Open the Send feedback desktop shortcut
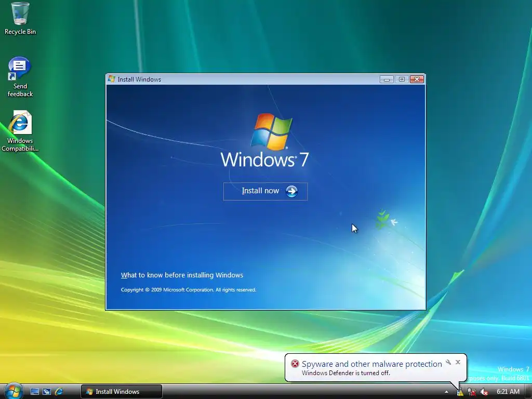 (20, 77)
